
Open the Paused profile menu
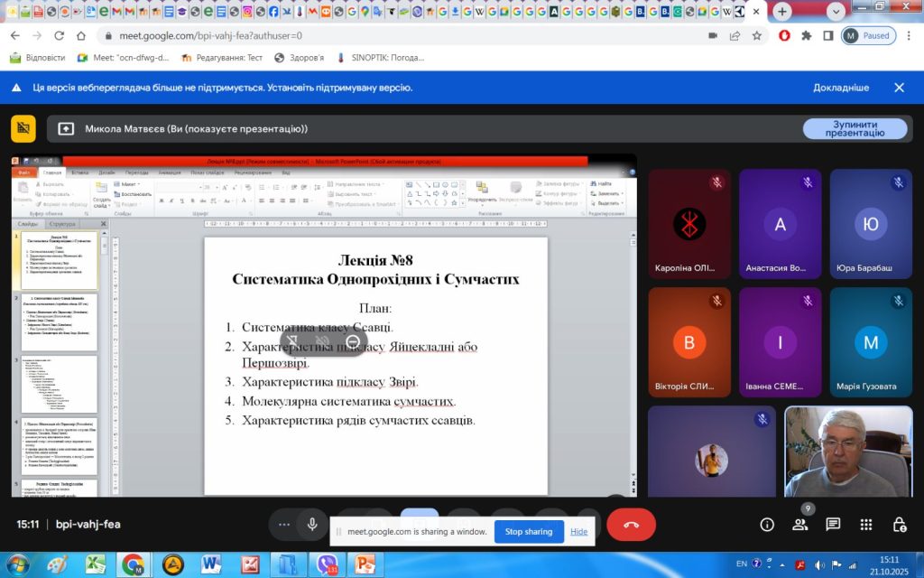pos(867,35)
